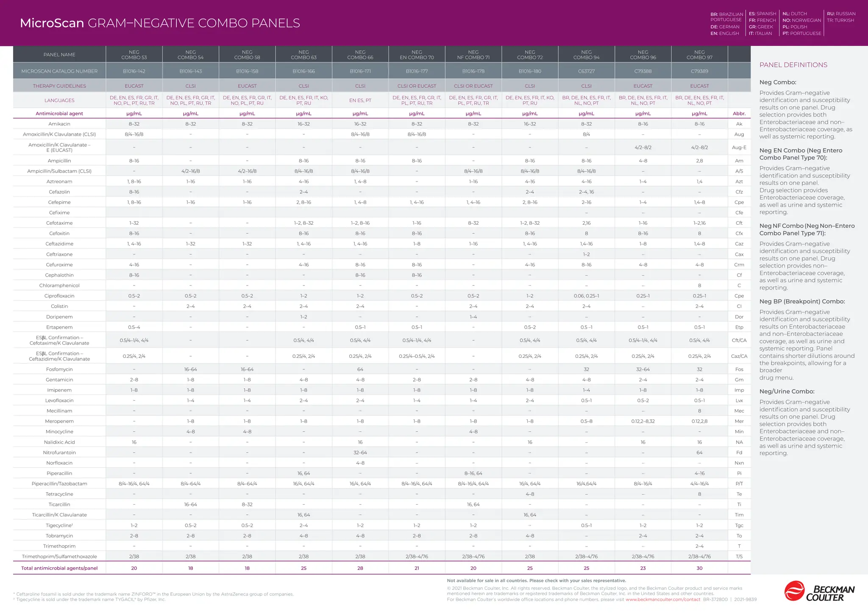This screenshot has height=614, width=868.
Task: Click the NEG NF COMBO 71 header
Action: (x=473, y=55)
